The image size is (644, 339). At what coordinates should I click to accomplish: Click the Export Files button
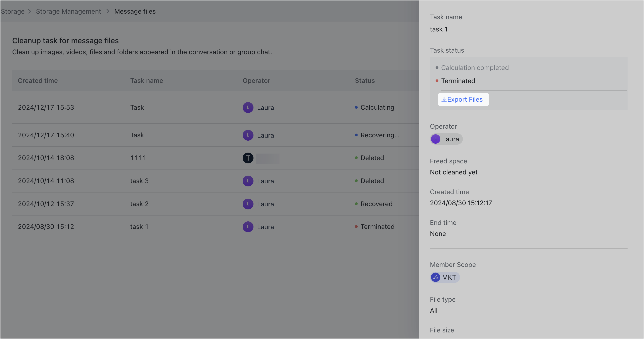click(463, 100)
